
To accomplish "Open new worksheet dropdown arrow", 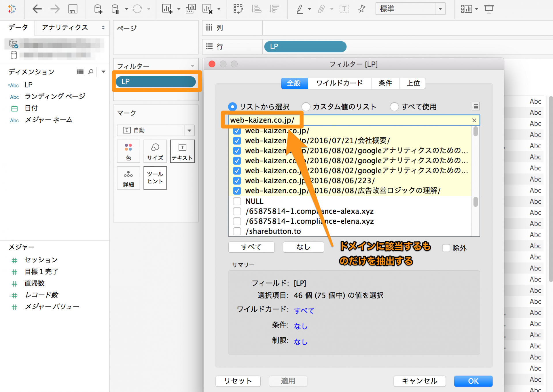I will 179,9.
